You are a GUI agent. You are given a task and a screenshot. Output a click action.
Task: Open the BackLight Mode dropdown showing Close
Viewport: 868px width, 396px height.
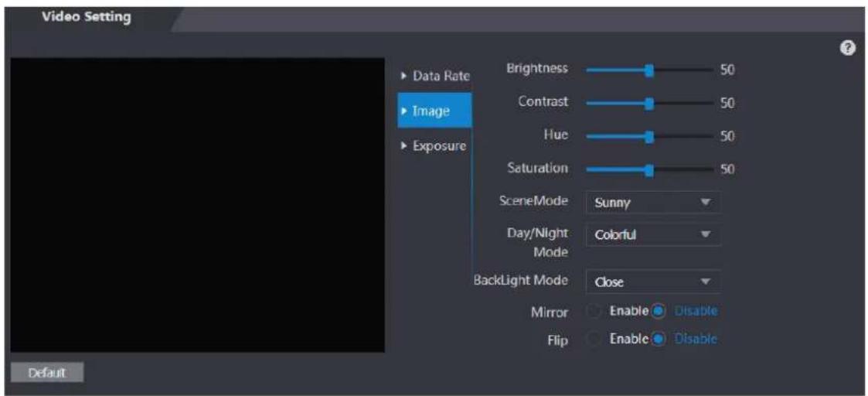pos(653,282)
